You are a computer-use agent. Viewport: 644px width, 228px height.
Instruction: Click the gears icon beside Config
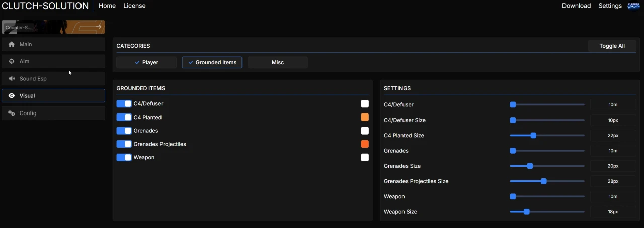12,113
